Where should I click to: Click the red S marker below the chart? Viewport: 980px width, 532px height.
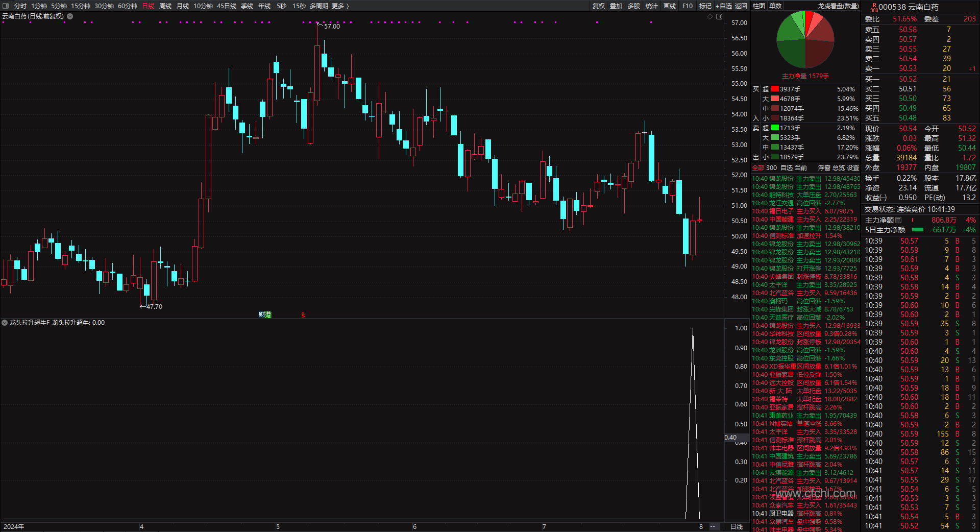pyautogui.click(x=303, y=315)
